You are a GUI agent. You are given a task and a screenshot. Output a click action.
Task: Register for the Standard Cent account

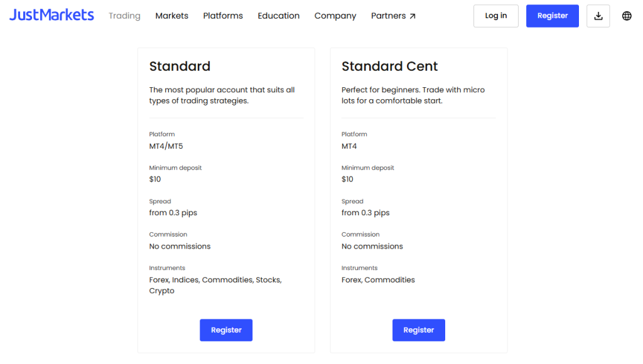coord(418,330)
